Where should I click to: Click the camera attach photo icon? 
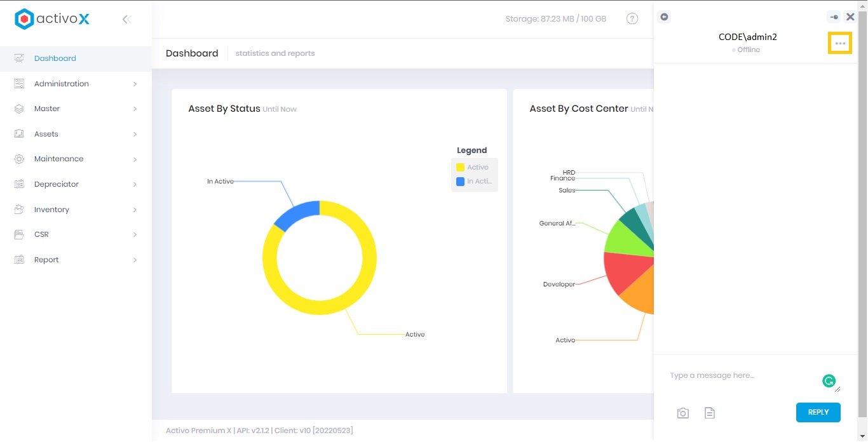pyautogui.click(x=682, y=413)
